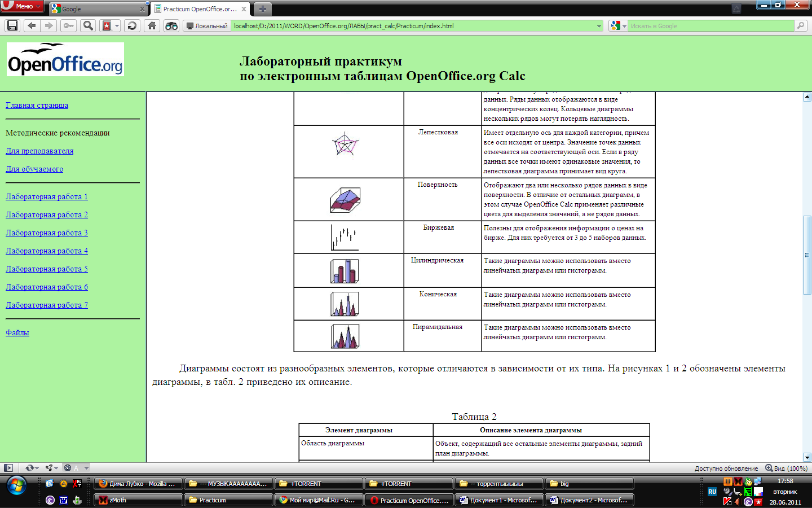Click the red bookmark star icon
The width and height of the screenshot is (812, 508).
[x=107, y=25]
